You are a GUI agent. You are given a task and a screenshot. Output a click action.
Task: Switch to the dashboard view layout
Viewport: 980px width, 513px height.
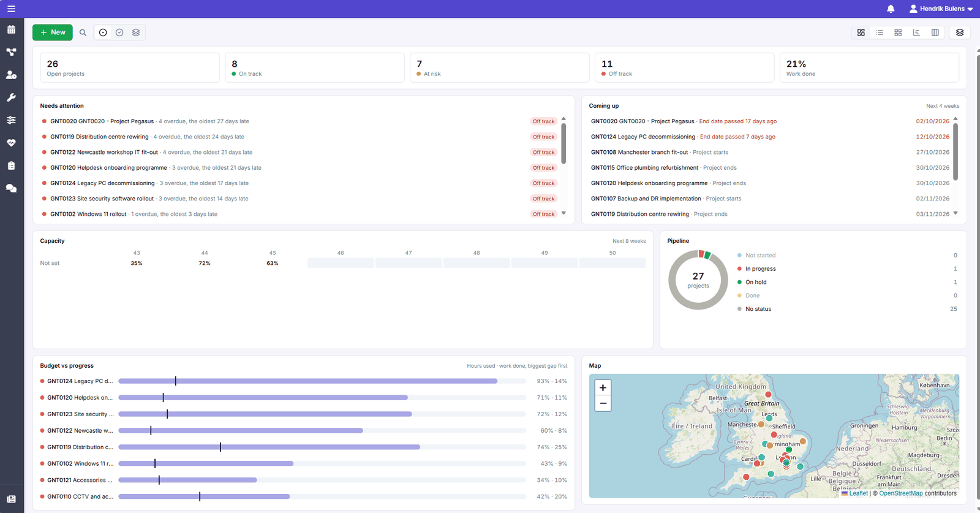click(x=861, y=32)
